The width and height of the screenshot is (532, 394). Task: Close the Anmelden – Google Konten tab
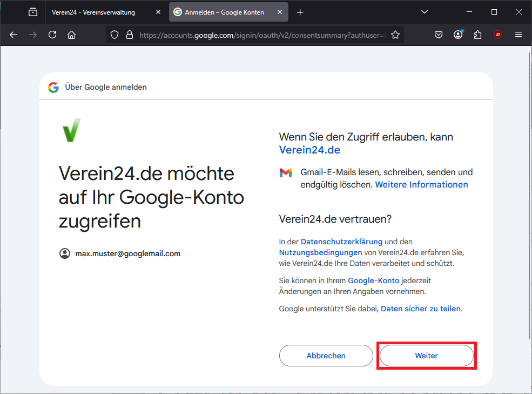point(280,12)
